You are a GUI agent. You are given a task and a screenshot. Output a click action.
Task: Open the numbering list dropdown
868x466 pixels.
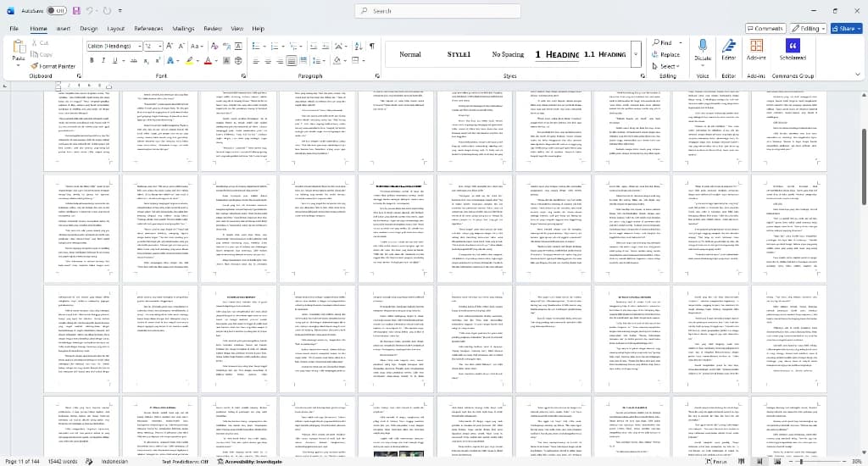pos(283,46)
